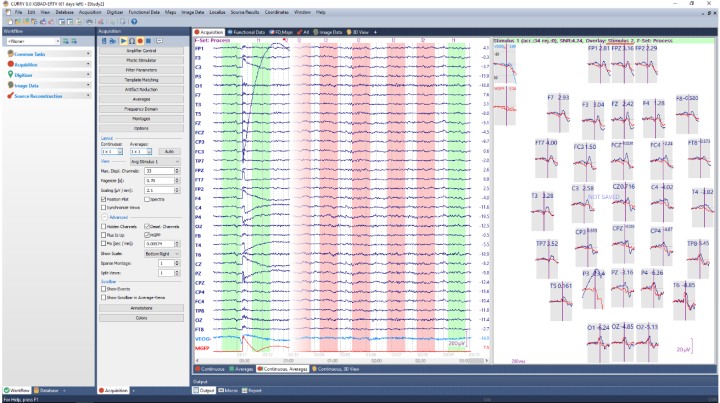Toggle the Plus Is Up checkbox

point(103,235)
